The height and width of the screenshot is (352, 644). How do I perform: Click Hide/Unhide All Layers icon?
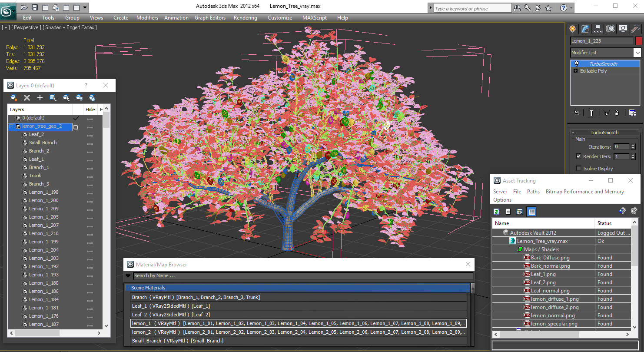click(x=79, y=98)
